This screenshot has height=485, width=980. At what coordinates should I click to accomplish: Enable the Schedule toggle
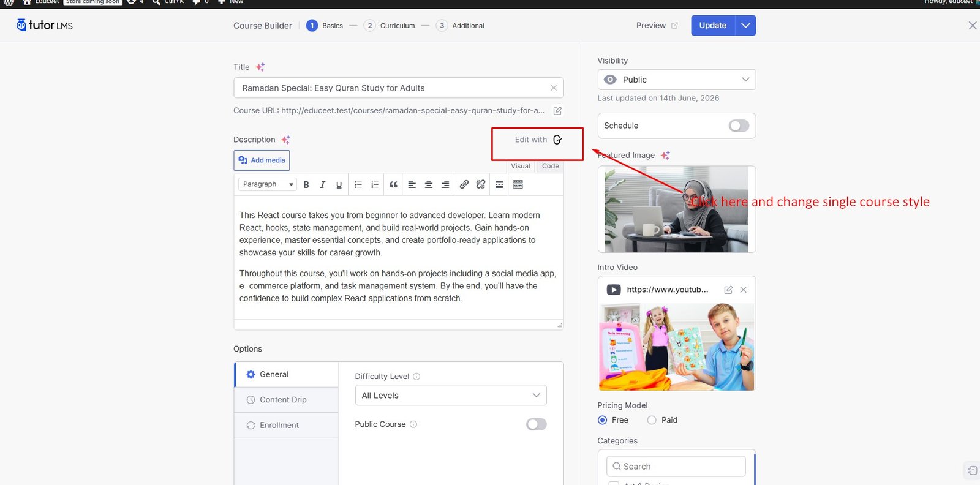point(739,126)
